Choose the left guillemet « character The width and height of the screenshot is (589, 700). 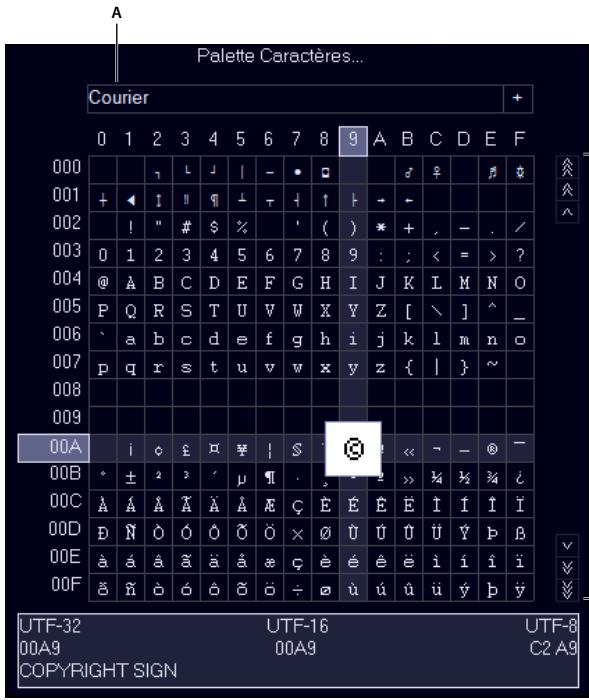(x=409, y=449)
